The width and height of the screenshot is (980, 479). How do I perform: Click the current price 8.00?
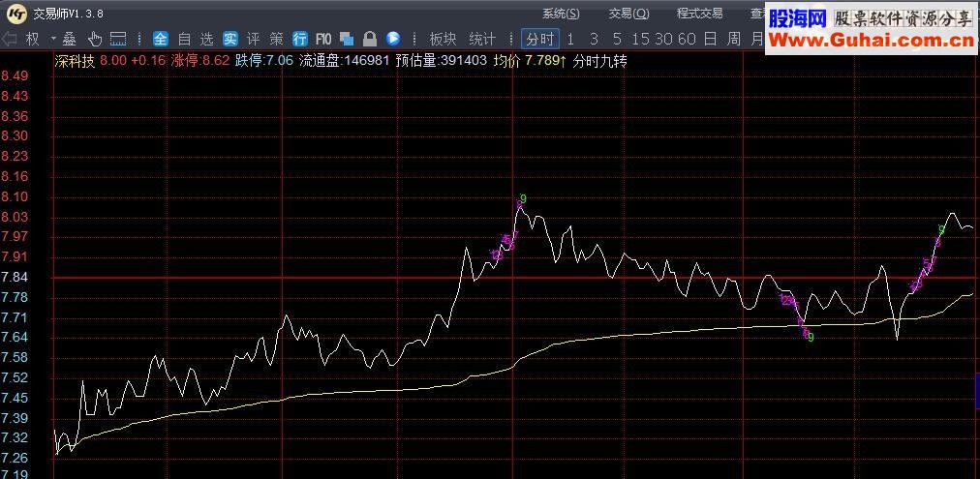click(113, 61)
